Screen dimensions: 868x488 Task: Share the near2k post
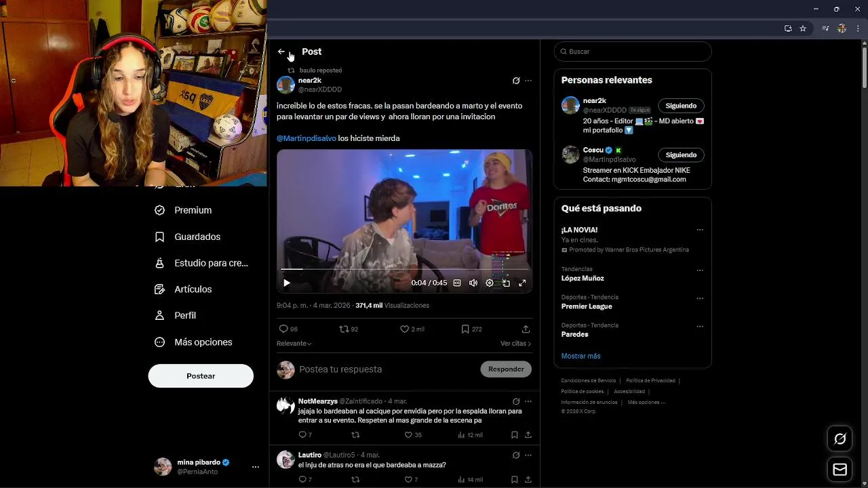pyautogui.click(x=526, y=329)
